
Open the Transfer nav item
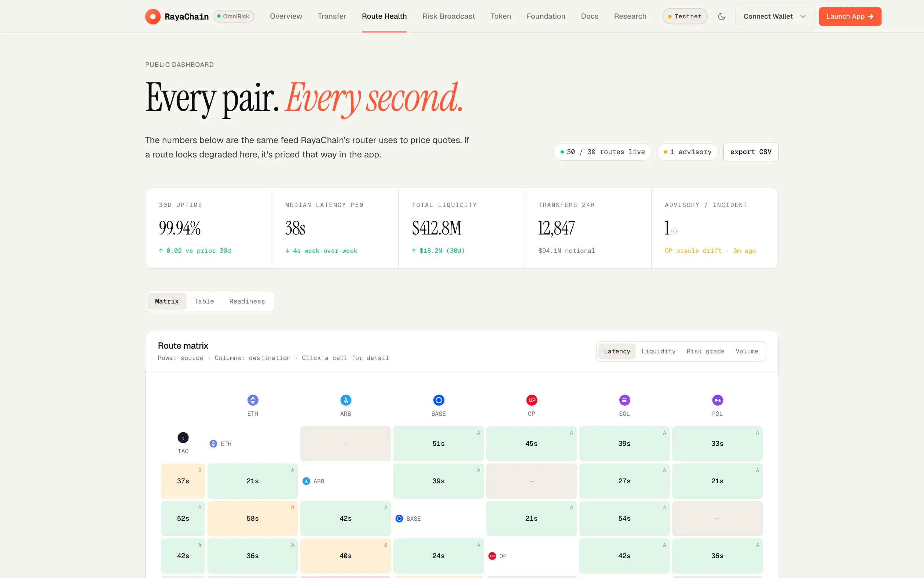click(332, 17)
